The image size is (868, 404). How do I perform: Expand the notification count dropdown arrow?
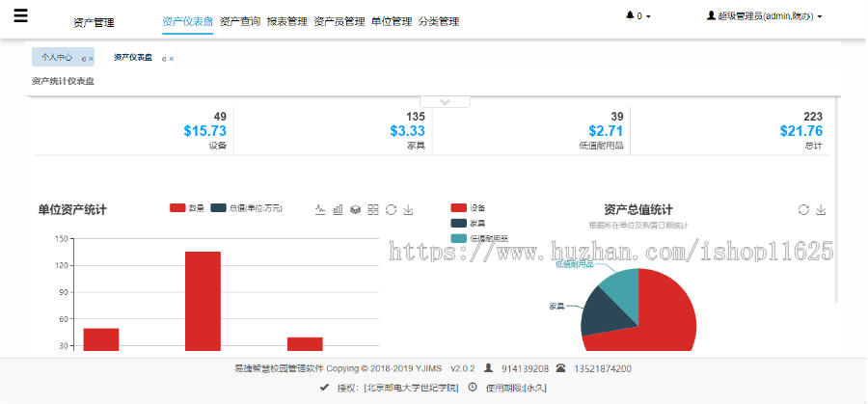coord(648,16)
